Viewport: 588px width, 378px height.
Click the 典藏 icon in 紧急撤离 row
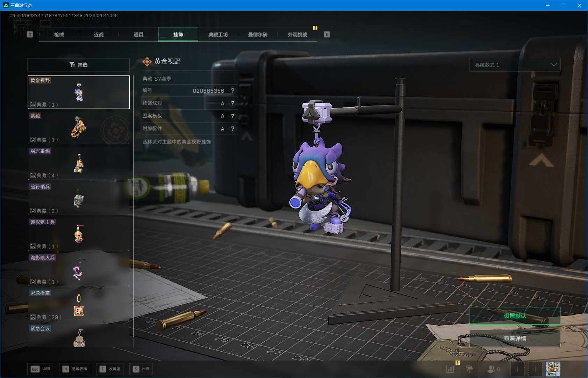coord(33,317)
